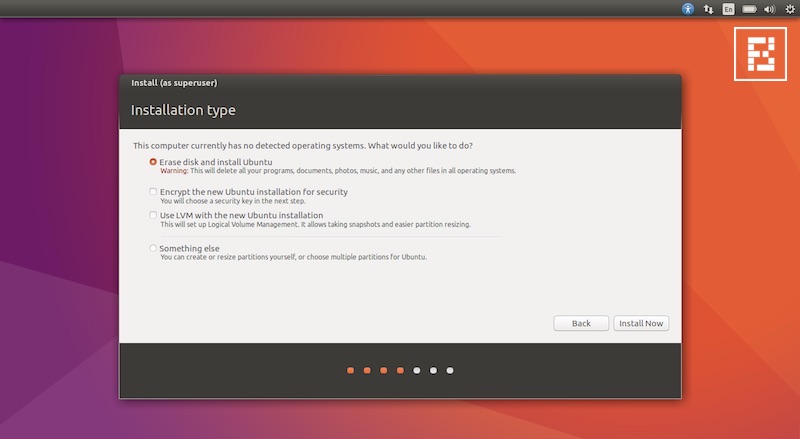Click the first orange progress dot

click(350, 370)
